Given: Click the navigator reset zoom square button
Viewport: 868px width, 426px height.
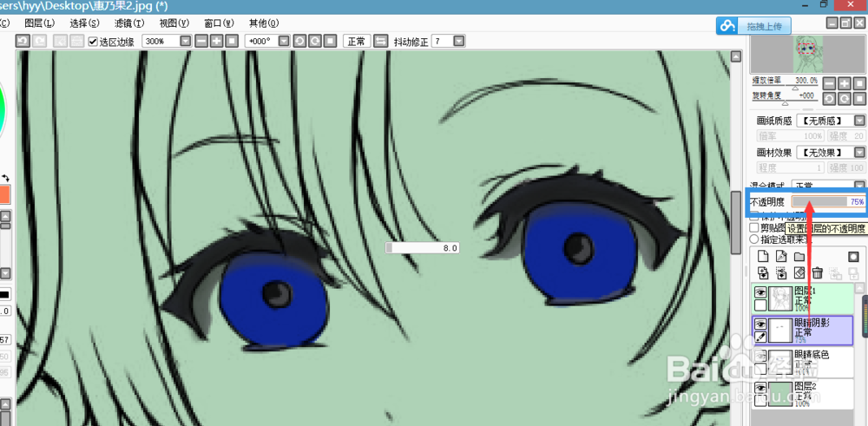Looking at the screenshot, I should tap(859, 83).
